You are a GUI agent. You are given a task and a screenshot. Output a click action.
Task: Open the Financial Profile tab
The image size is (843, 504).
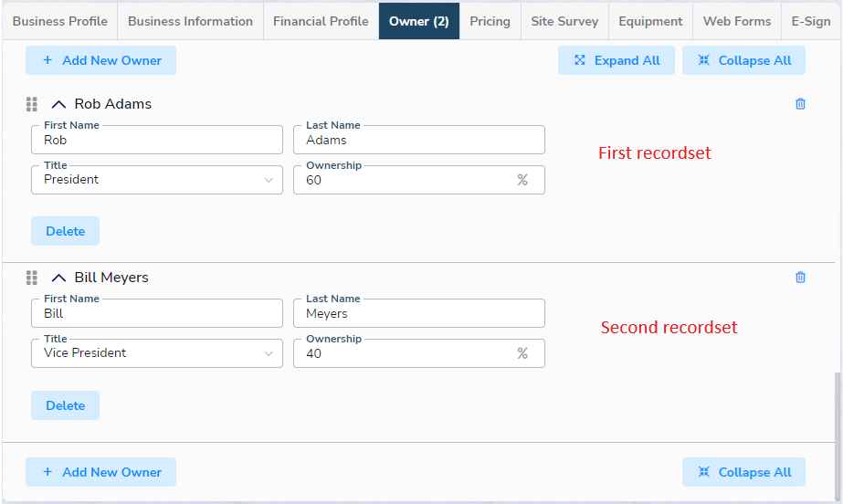[x=321, y=21]
